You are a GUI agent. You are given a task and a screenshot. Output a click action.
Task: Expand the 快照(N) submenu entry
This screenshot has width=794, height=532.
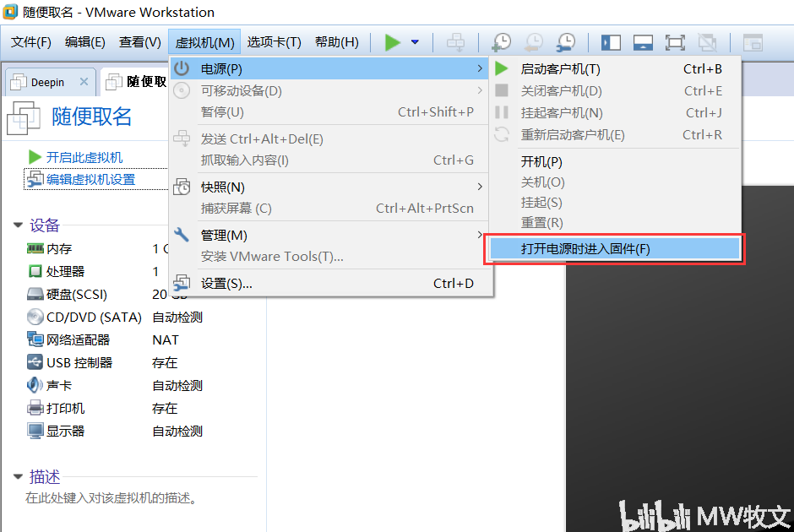(x=329, y=187)
